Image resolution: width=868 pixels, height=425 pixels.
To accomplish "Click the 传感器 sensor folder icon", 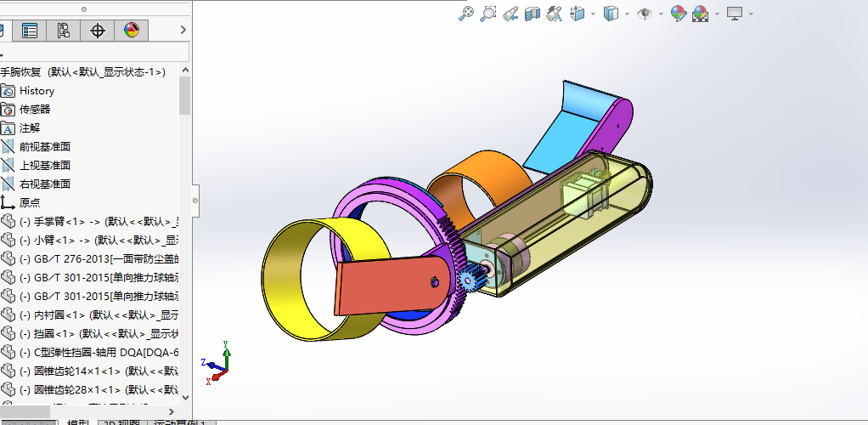I will [8, 110].
